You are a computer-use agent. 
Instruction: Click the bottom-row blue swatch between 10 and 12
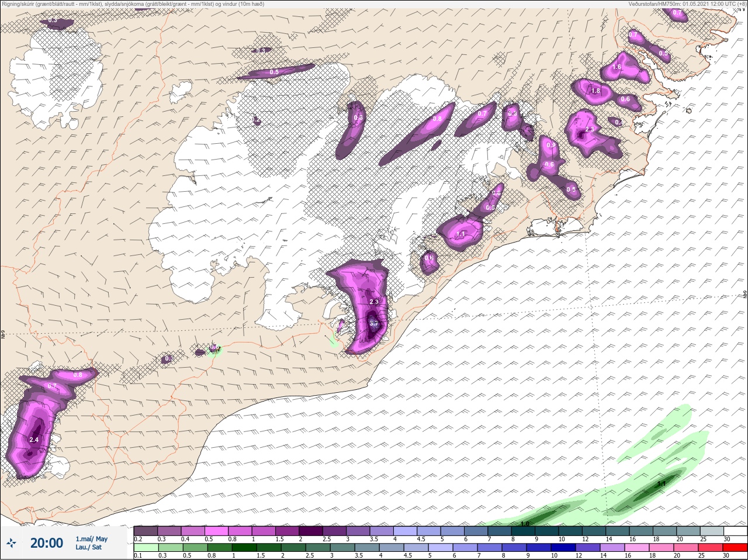pyautogui.click(x=564, y=548)
